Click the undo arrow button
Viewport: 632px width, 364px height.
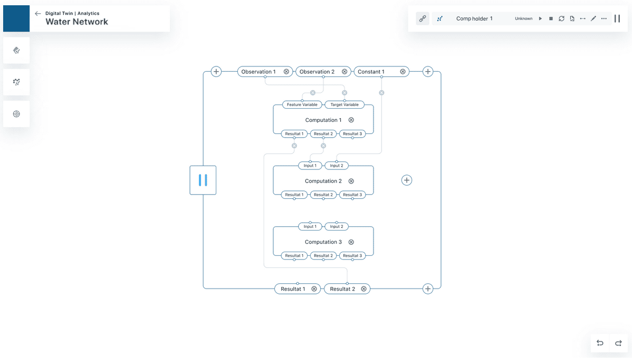click(x=600, y=343)
